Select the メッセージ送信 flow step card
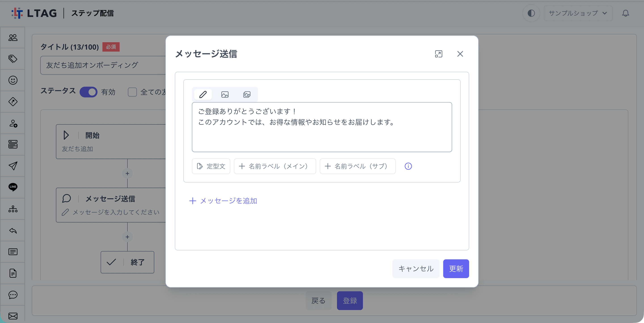Image resolution: width=644 pixels, height=323 pixels. [111, 205]
